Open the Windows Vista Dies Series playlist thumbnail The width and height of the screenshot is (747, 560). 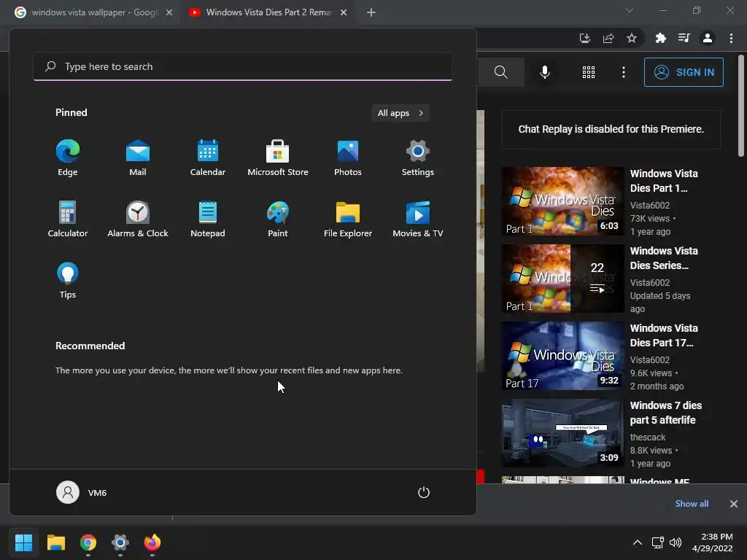562,279
